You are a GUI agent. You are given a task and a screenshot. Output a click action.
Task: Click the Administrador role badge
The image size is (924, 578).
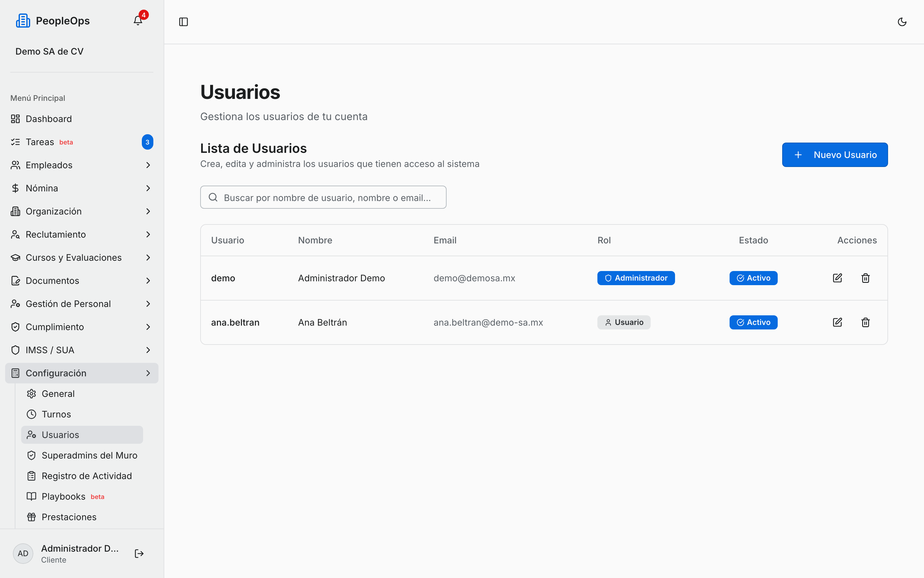pos(636,278)
